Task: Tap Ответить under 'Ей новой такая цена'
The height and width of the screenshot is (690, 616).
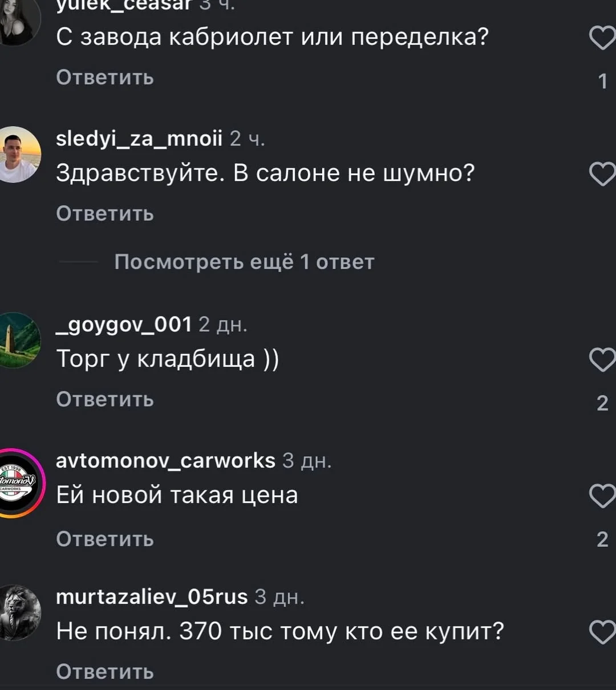Action: coord(105,539)
